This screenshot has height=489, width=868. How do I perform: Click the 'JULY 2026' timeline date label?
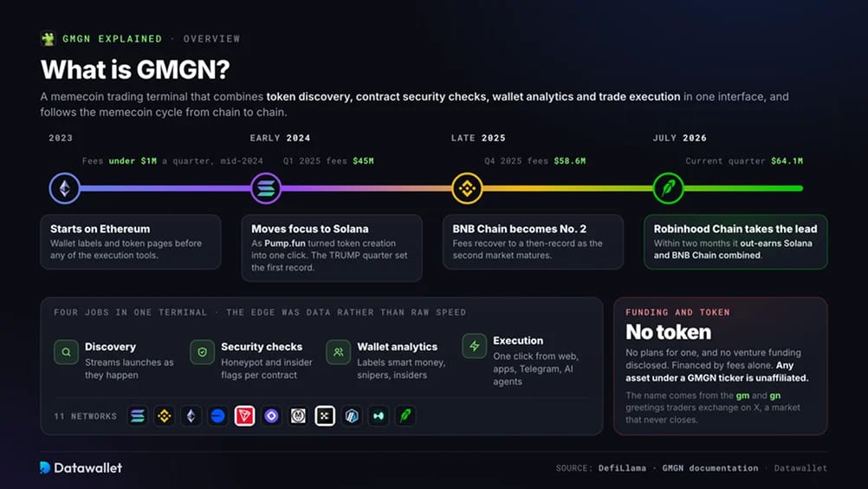680,138
